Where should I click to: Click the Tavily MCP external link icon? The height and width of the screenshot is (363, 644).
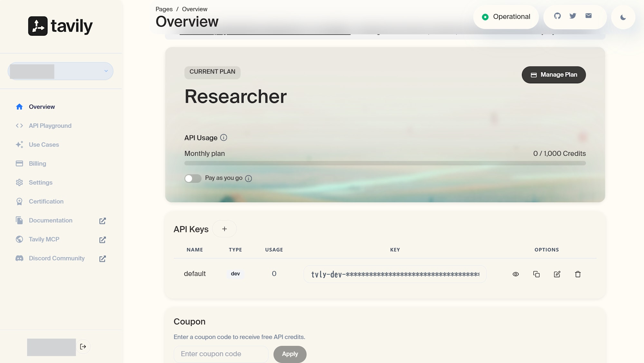[x=102, y=240]
